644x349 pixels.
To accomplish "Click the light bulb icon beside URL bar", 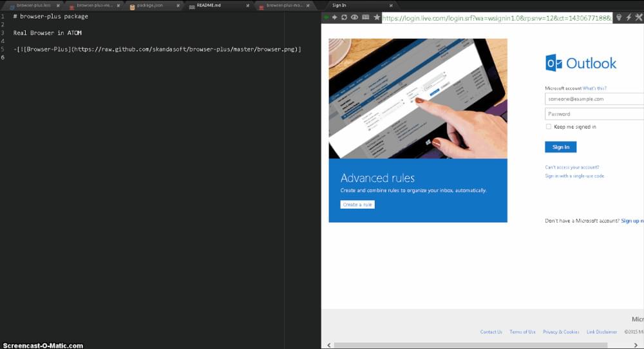I will (619, 17).
